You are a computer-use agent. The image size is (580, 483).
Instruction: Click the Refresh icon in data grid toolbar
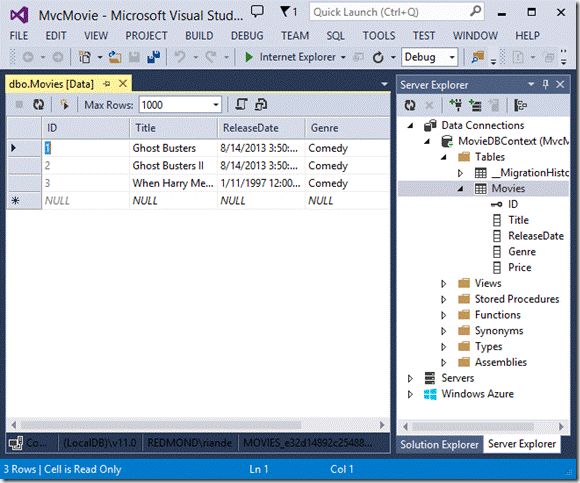point(38,105)
